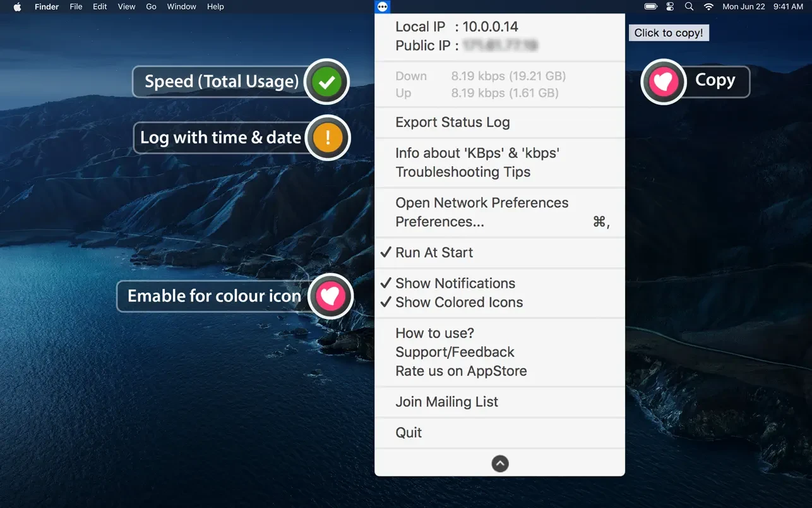Open the network monitor menu bar icon
The height and width of the screenshot is (508, 812).
[x=383, y=7]
